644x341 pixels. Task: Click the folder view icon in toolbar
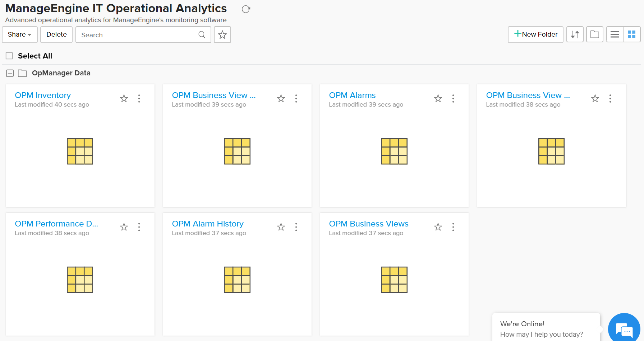(595, 34)
